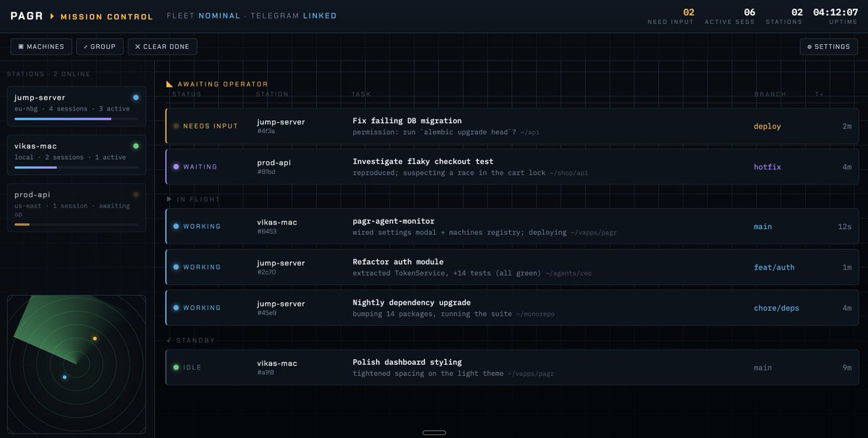The image size is (868, 438).
Task: Click the blue blip on the radar
Action: 64,377
